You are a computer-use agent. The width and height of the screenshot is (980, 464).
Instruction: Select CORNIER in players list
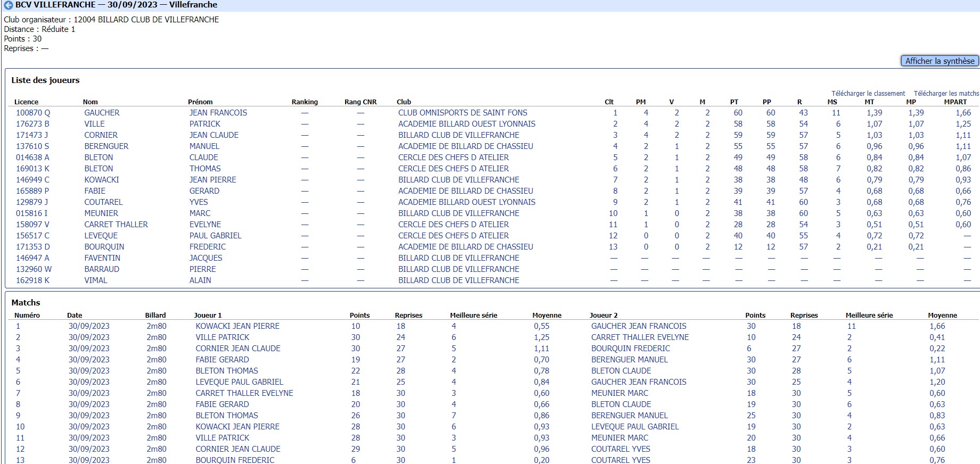(x=101, y=135)
